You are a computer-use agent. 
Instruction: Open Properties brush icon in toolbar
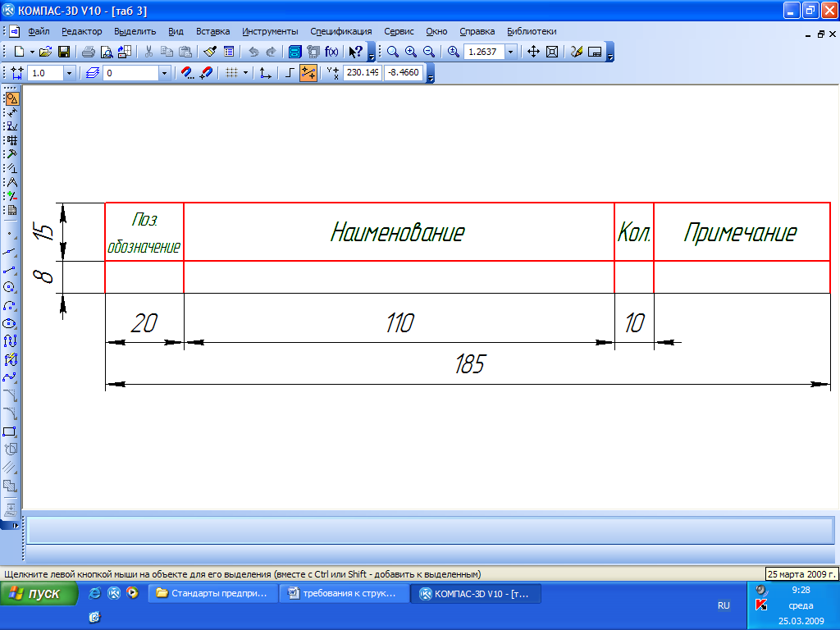click(x=210, y=52)
